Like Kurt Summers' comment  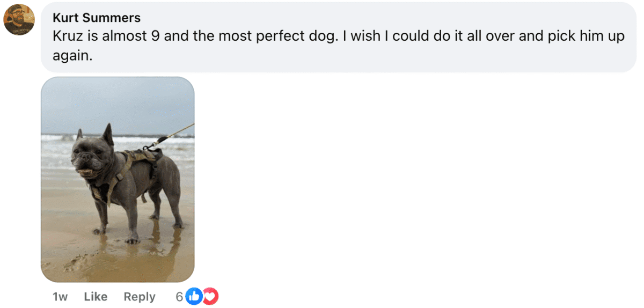pos(96,297)
